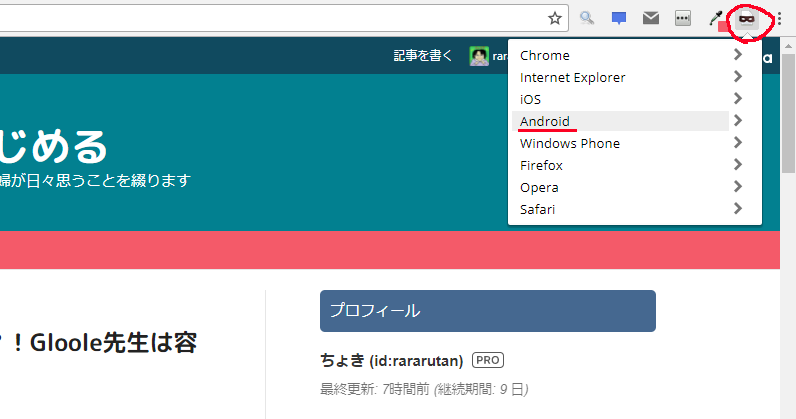Viewport: 796px width, 419px height.
Task: Click the page scrollbar up arrow
Action: [x=788, y=46]
